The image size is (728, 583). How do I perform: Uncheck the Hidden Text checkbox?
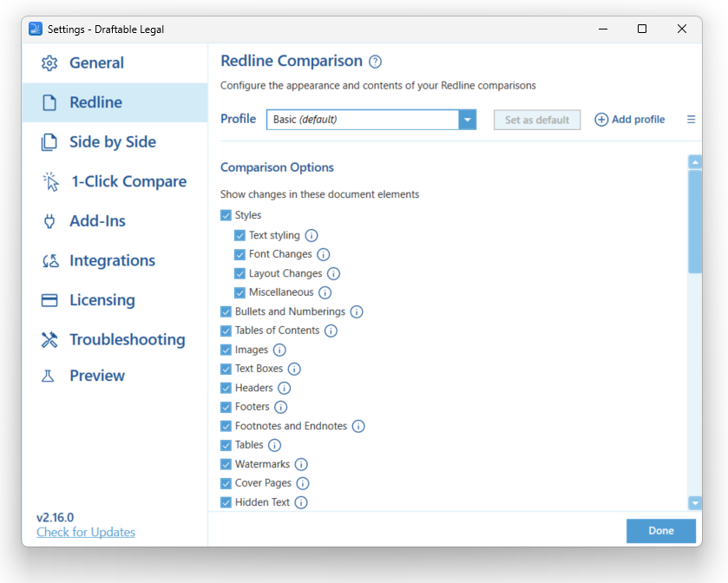tap(226, 502)
